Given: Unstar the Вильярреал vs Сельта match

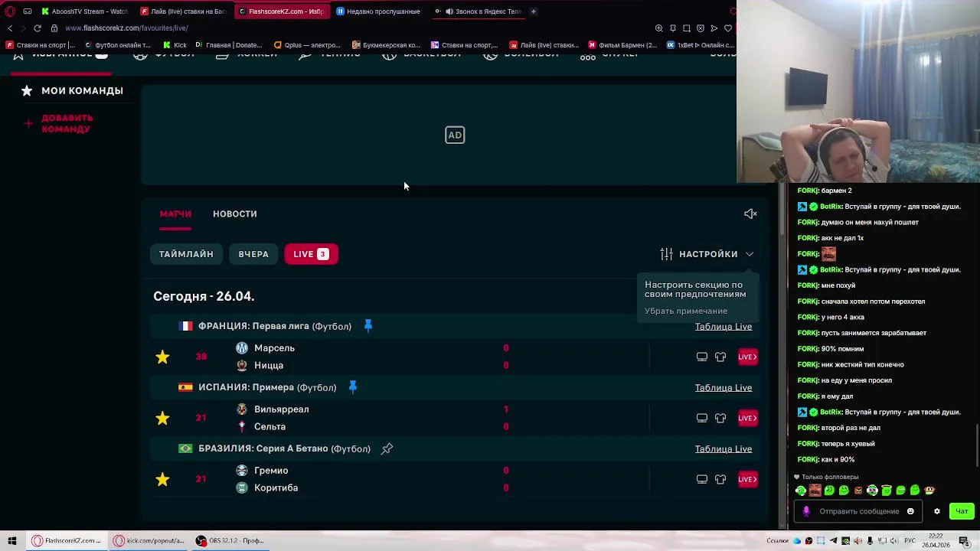Looking at the screenshot, I should pos(162,418).
